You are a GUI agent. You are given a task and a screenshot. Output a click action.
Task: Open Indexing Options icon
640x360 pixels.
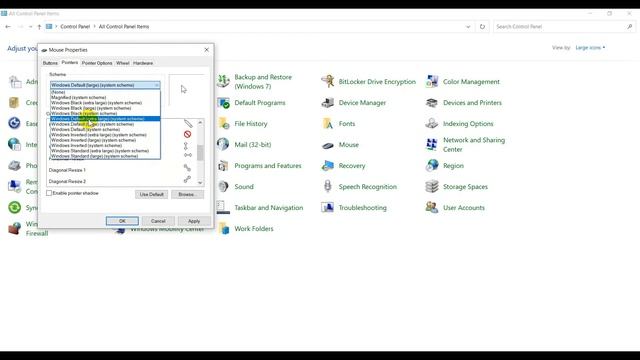tap(432, 123)
